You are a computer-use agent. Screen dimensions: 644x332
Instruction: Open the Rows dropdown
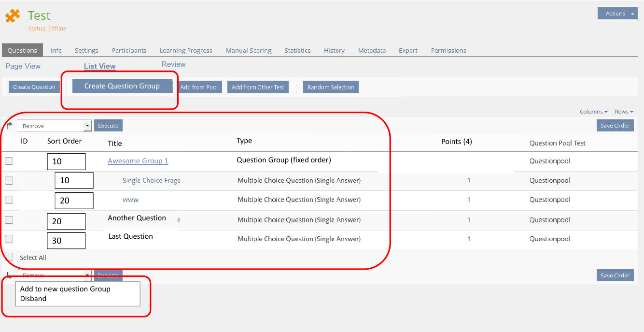(x=623, y=112)
